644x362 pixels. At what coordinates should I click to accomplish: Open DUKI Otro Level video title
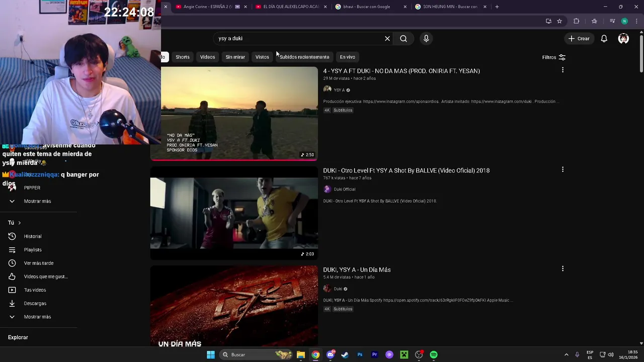(406, 170)
